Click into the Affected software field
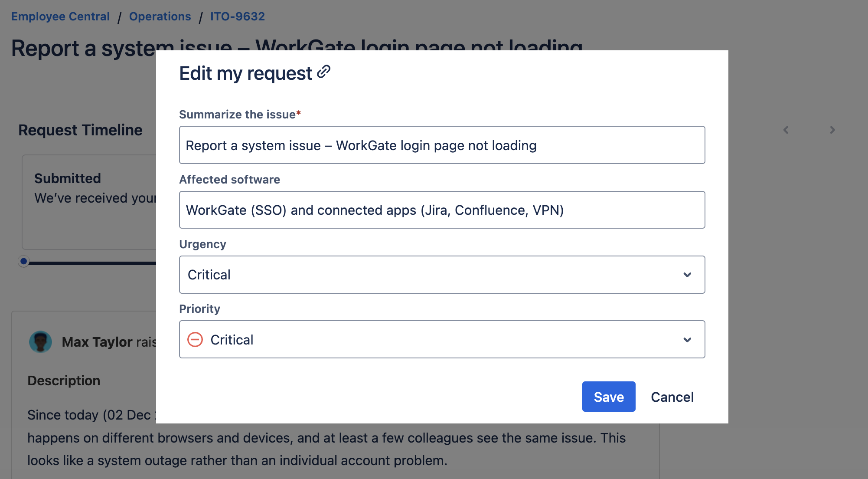Screen dimensions: 868x479 pyautogui.click(x=442, y=210)
